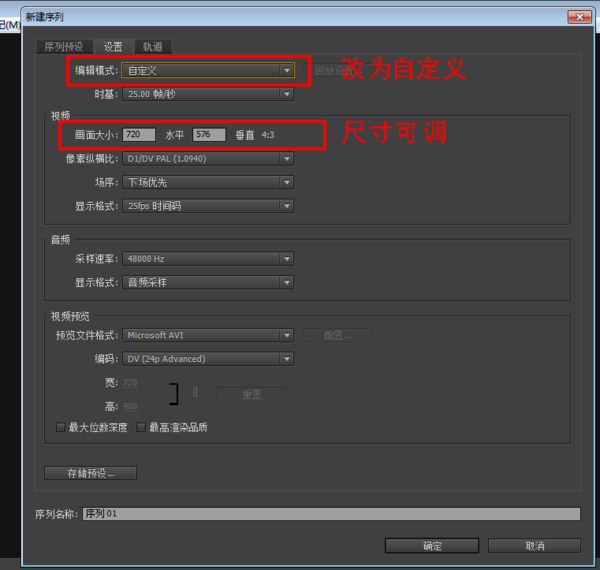Close the 新建序列 dialog window

[x=580, y=17]
